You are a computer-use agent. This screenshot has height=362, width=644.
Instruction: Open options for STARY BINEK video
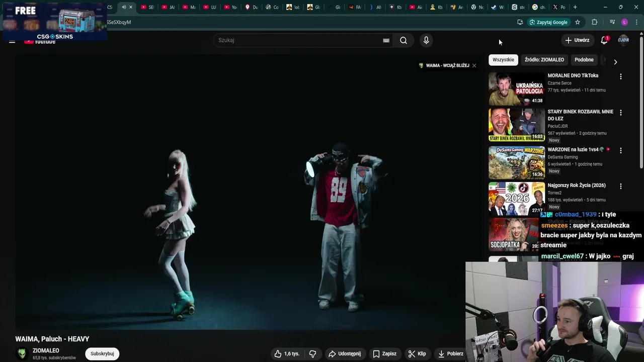tap(620, 113)
